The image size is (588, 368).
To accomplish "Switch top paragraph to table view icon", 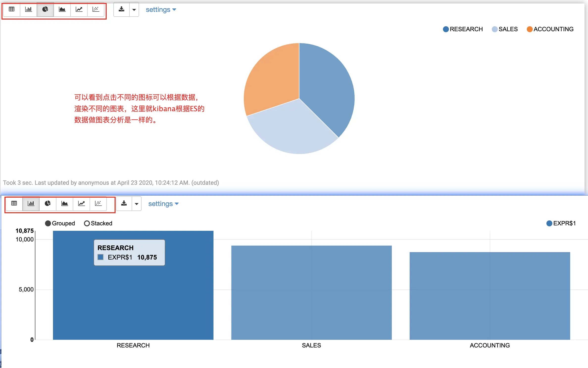I will tap(12, 9).
